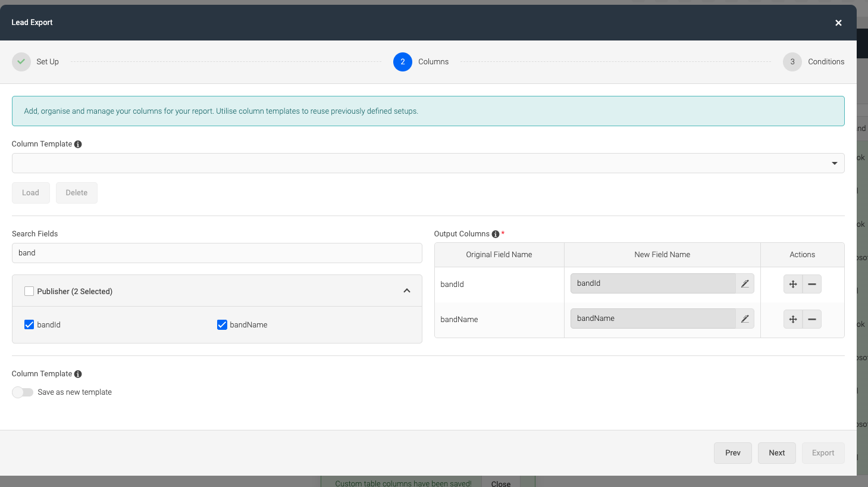
Task: Remove bandName column with minus icon
Action: tap(812, 319)
